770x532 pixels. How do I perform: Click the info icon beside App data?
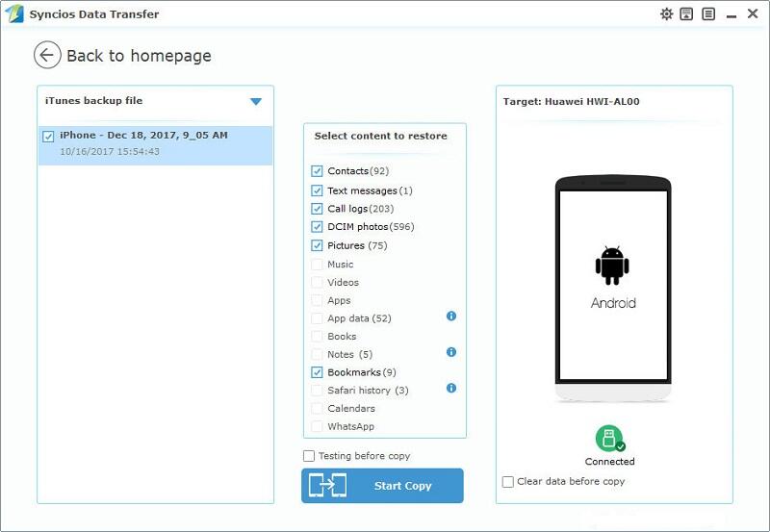450,317
